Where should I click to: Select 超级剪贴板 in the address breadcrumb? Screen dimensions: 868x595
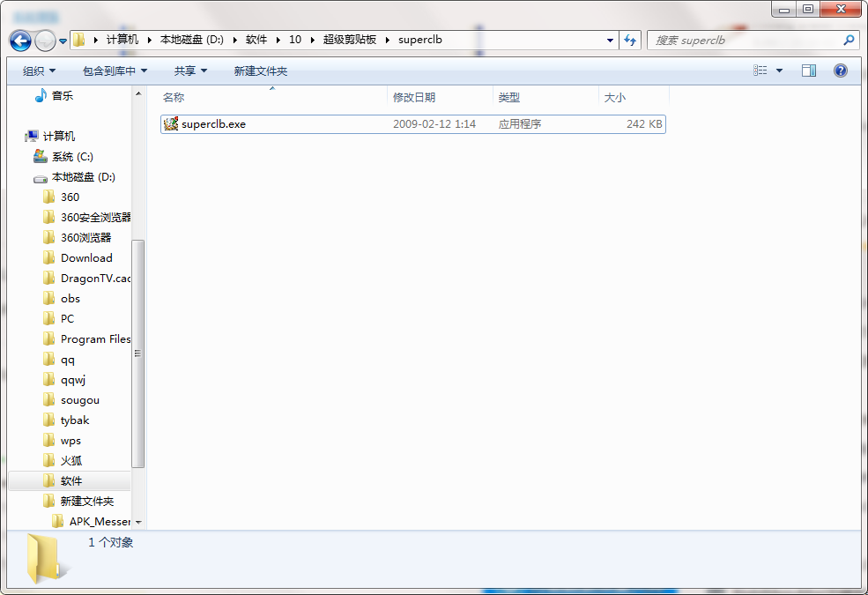[x=349, y=40]
